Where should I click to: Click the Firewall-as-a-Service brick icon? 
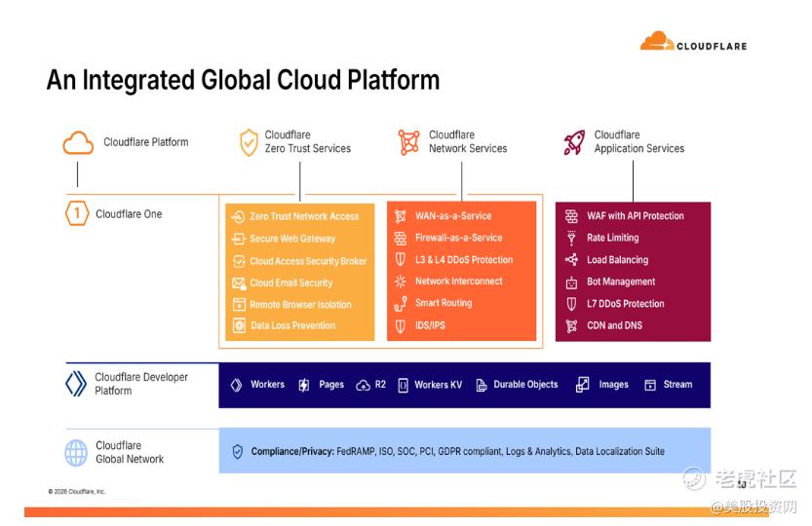click(401, 238)
